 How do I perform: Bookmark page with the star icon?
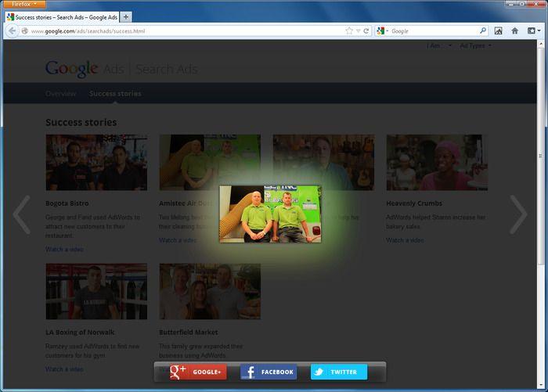click(349, 31)
